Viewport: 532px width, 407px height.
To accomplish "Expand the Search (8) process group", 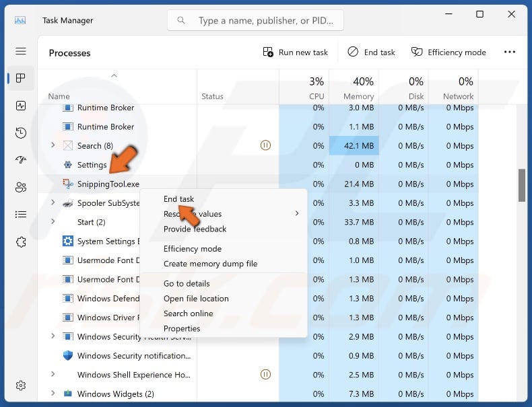I will [x=53, y=145].
